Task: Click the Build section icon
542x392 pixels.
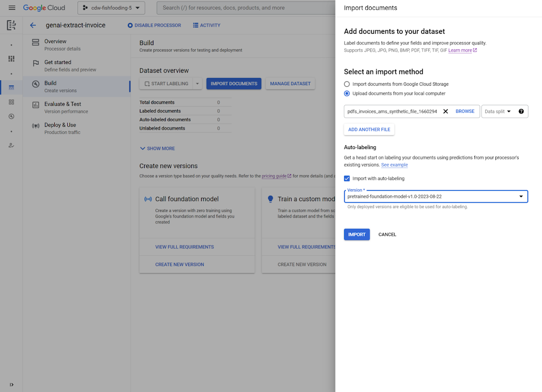Action: tap(36, 84)
